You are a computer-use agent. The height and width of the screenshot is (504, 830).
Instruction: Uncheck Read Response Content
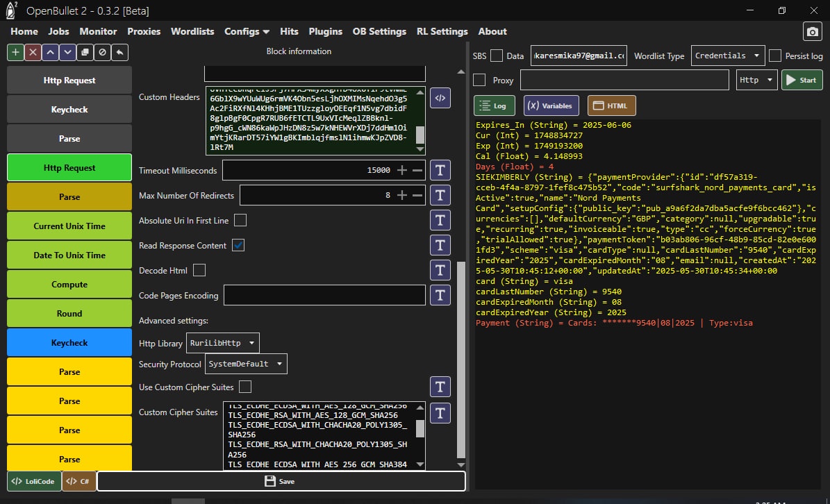[x=238, y=245]
